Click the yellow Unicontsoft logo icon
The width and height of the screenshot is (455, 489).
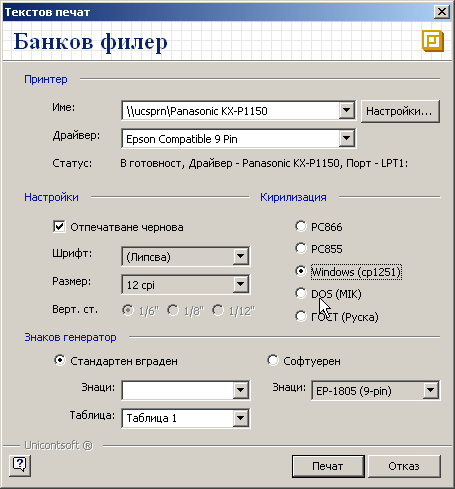[433, 41]
